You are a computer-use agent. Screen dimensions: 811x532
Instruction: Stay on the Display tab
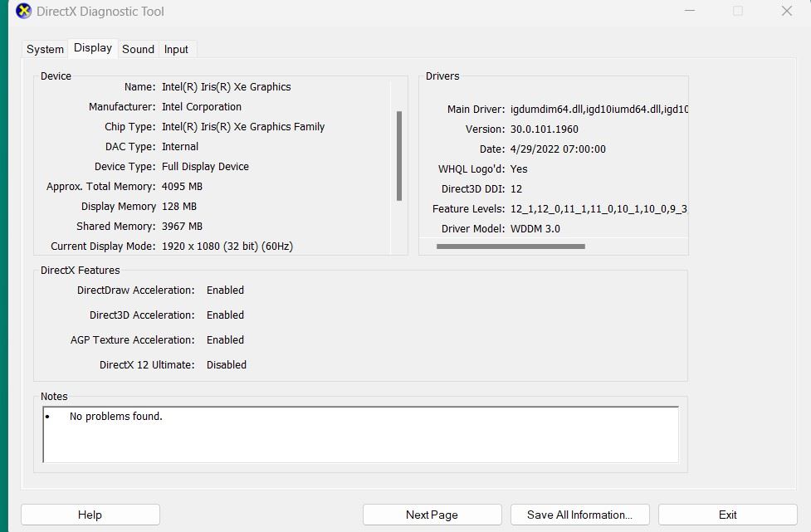click(x=92, y=47)
